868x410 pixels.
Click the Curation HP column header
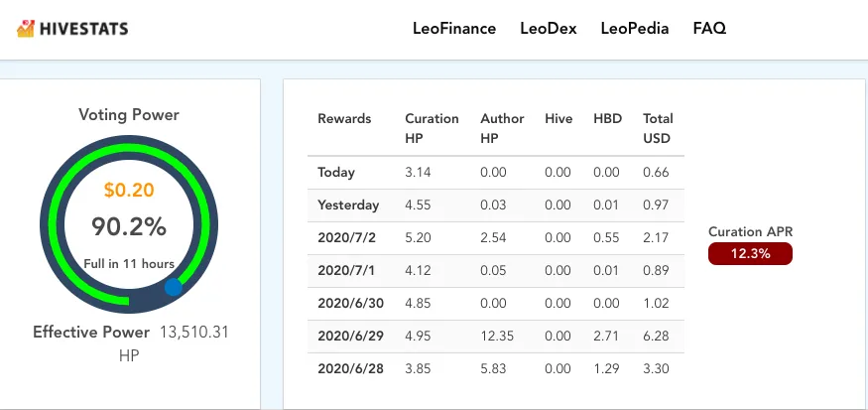click(x=432, y=128)
